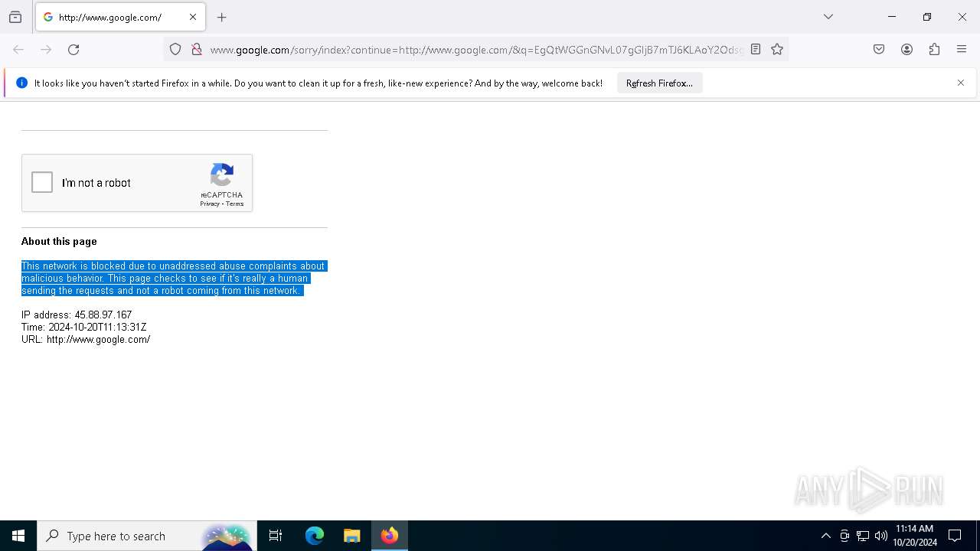Viewport: 980px width, 551px height.
Task: Open File Explorer from taskbar
Action: [351, 536]
